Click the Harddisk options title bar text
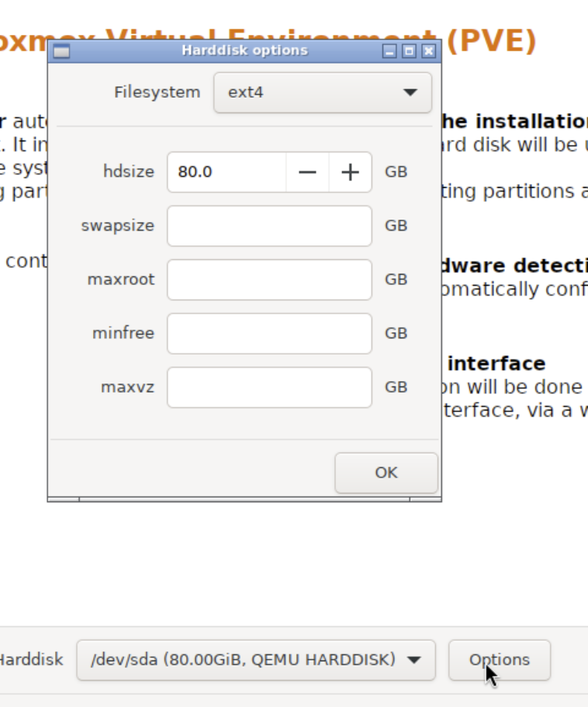The height and width of the screenshot is (707, 588). click(x=244, y=50)
